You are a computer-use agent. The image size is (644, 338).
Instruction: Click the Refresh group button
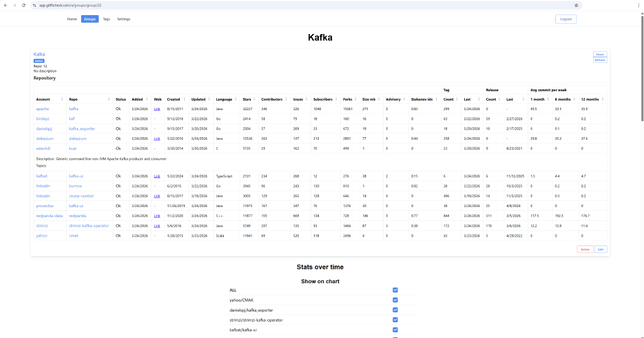[x=600, y=60]
